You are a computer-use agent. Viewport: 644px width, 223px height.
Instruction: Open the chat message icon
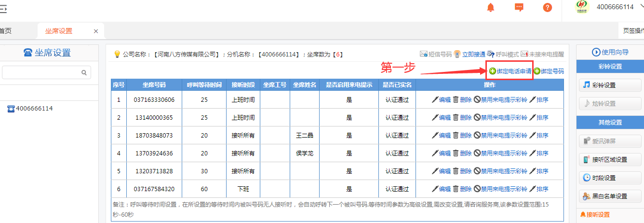[x=519, y=7]
